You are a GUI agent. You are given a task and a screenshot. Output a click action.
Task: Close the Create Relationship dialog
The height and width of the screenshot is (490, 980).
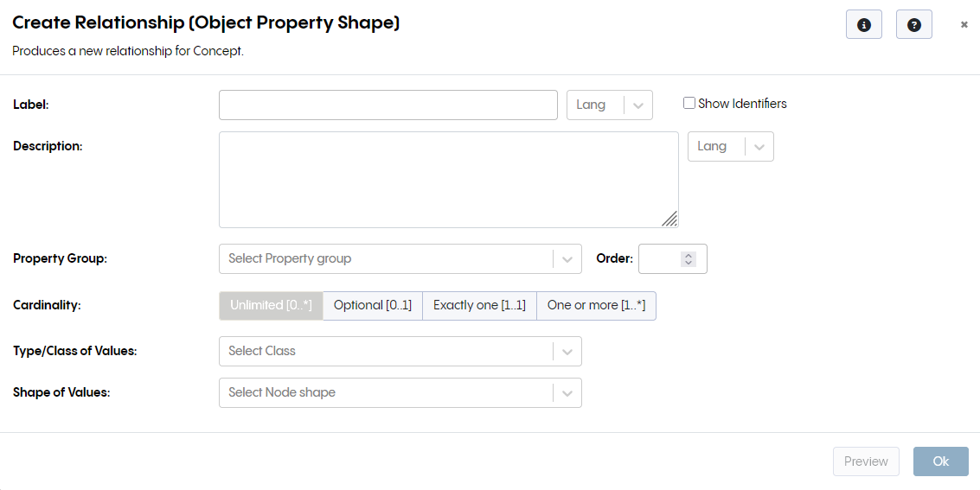tap(964, 25)
